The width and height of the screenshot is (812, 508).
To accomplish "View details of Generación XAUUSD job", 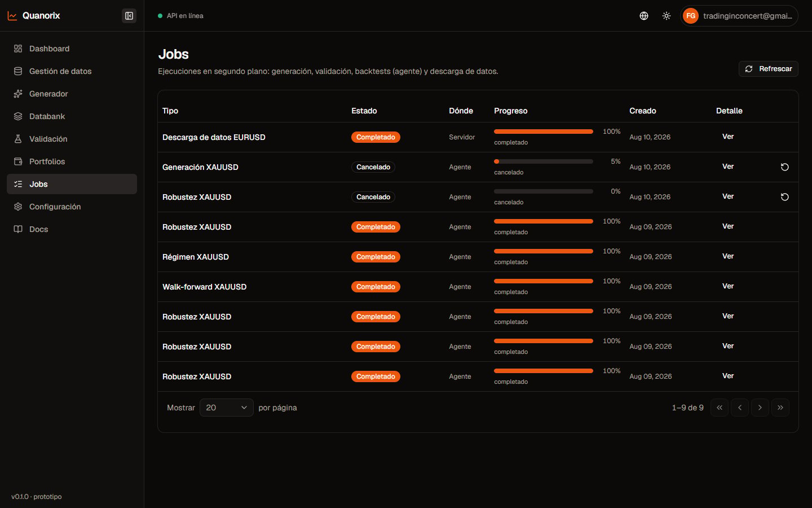I will tap(728, 167).
